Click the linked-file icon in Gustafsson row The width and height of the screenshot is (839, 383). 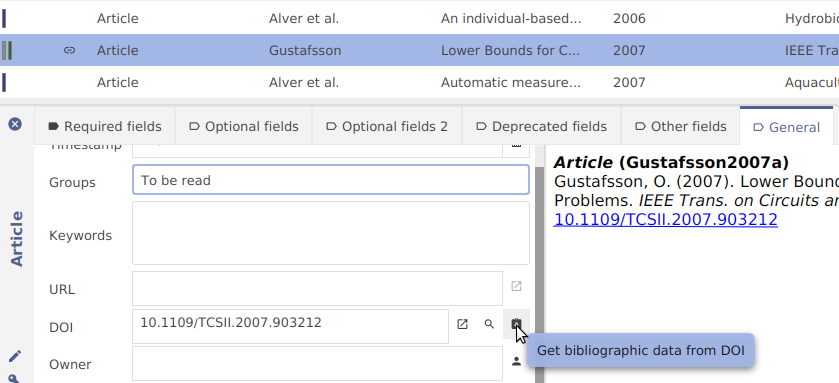point(70,50)
